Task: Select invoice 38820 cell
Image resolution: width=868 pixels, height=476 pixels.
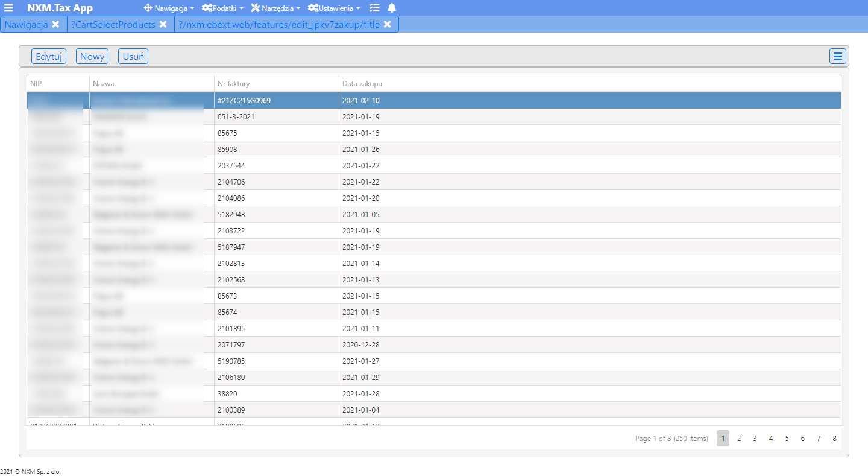Action: 277,394
